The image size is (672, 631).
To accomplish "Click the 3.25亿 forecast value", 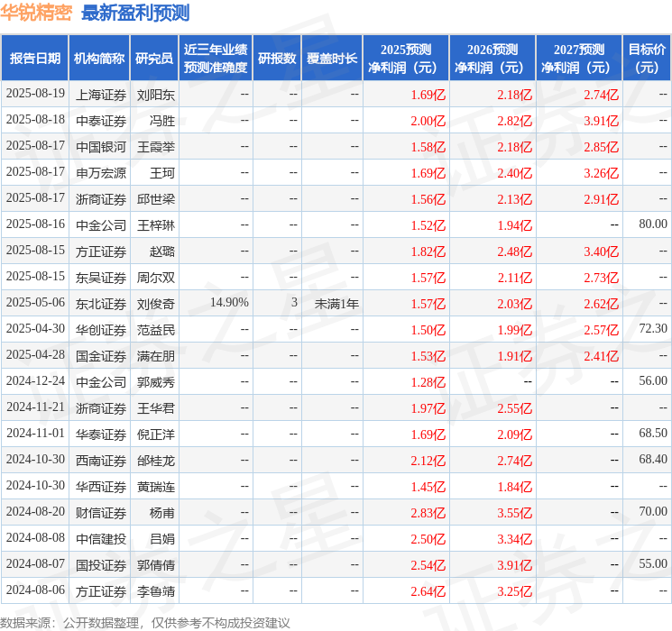I will pos(514,591).
